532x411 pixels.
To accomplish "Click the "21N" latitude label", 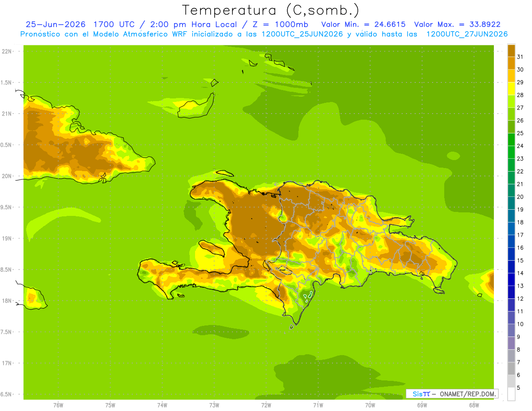I will [x=7, y=114].
